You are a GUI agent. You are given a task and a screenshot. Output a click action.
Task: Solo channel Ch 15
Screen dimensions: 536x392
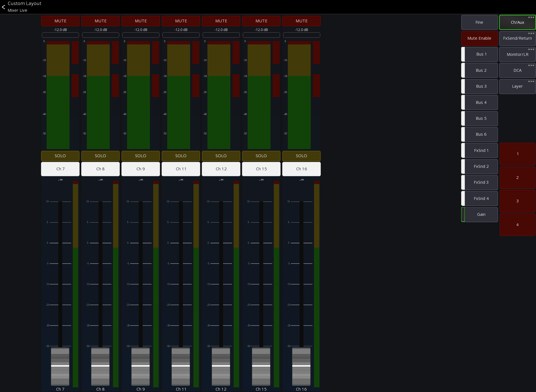[261, 156]
